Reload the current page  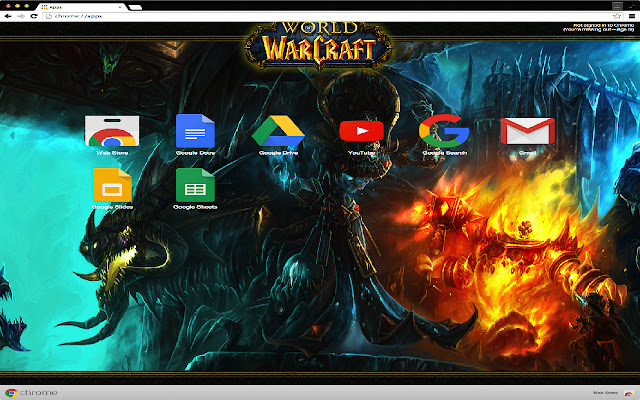(x=34, y=16)
